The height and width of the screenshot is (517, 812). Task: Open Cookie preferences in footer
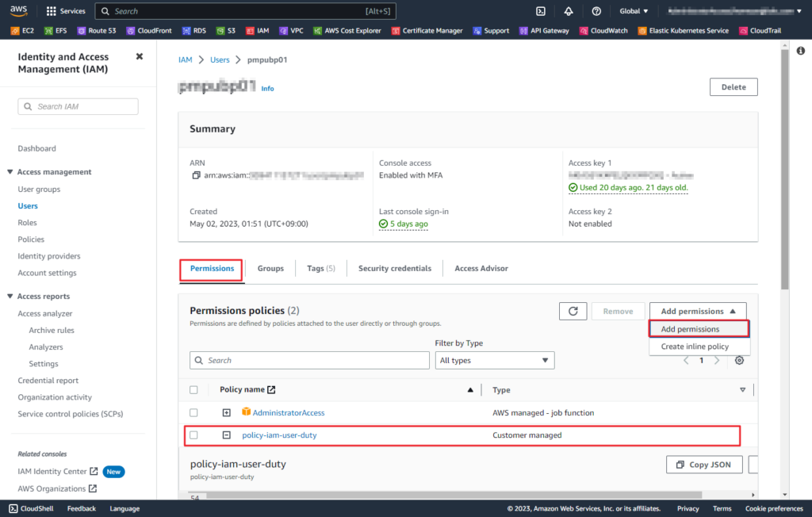coord(774,509)
